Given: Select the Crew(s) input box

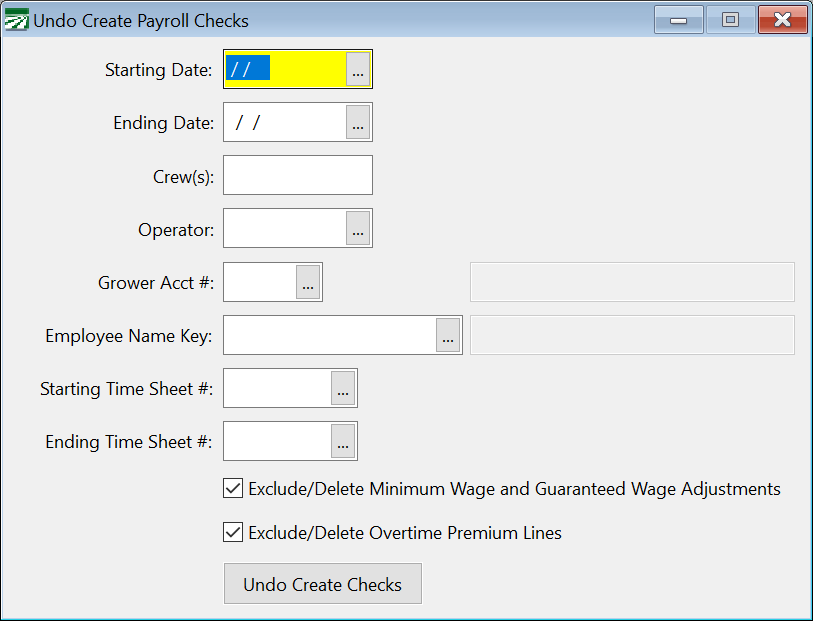Looking at the screenshot, I should pos(297,174).
